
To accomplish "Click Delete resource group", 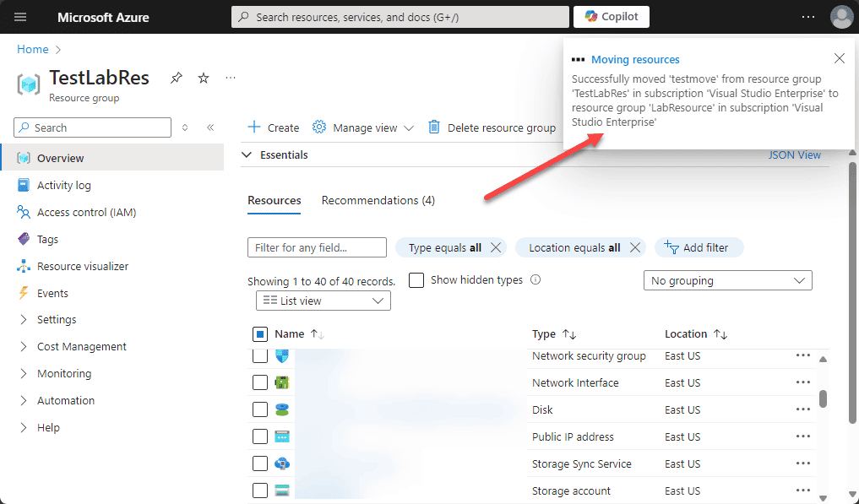I will 492,127.
